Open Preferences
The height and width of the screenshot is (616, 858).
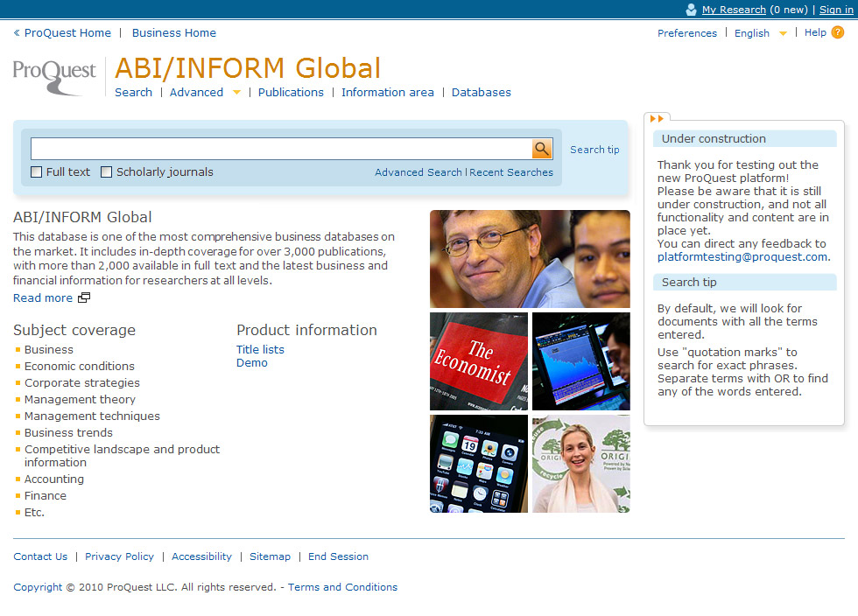click(687, 33)
